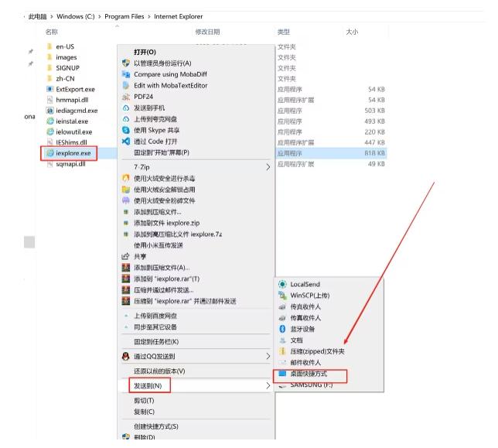Screen dimensions: 498x448
Task: Click the QQ penguin icon in context menu
Action: coord(126,357)
